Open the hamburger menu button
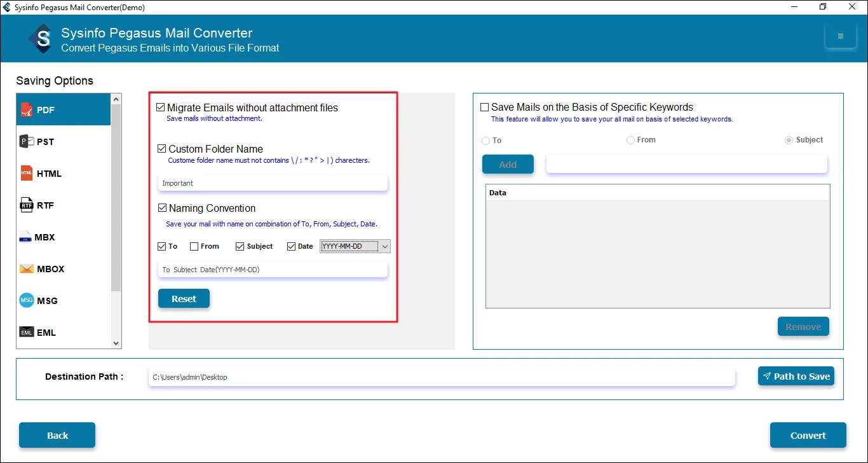868x463 pixels. point(841,36)
